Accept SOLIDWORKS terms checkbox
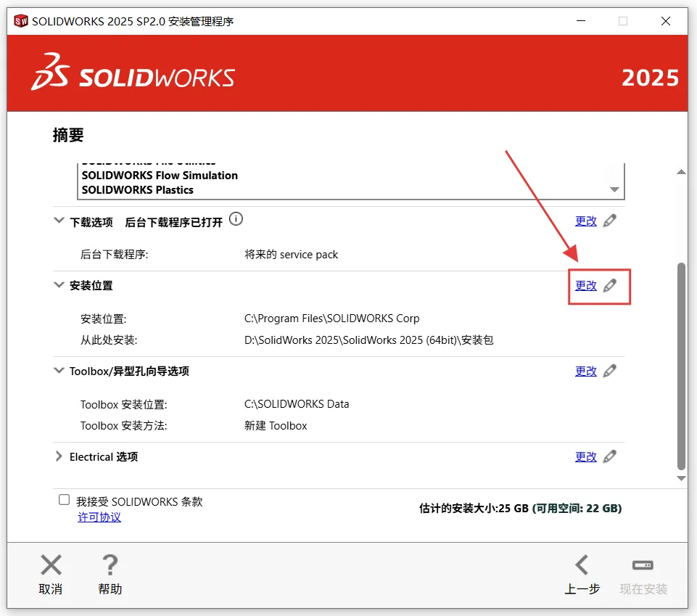This screenshot has height=616, width=697. pos(64,499)
